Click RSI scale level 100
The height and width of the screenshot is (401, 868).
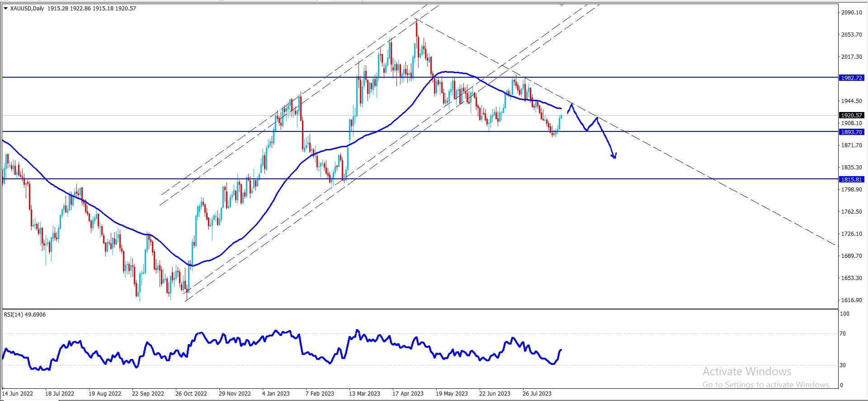coord(844,314)
